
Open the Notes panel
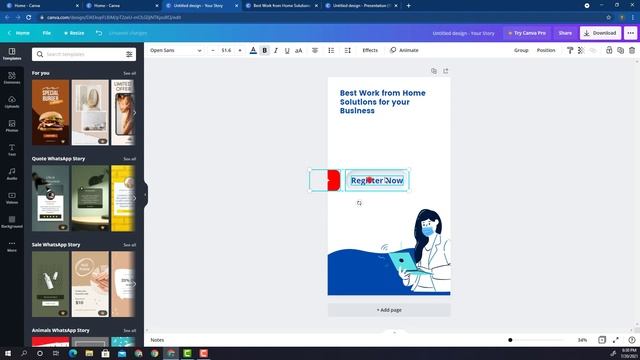point(157,340)
